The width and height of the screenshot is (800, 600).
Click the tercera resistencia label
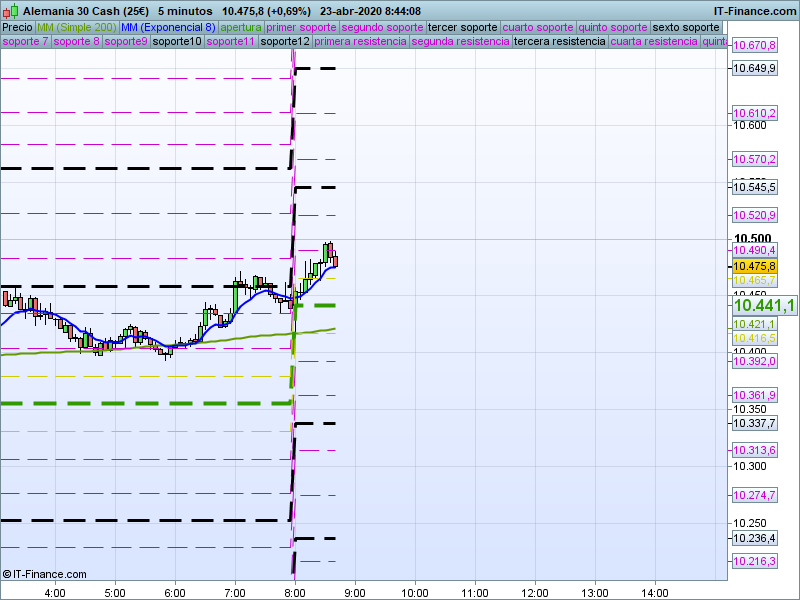tap(559, 42)
